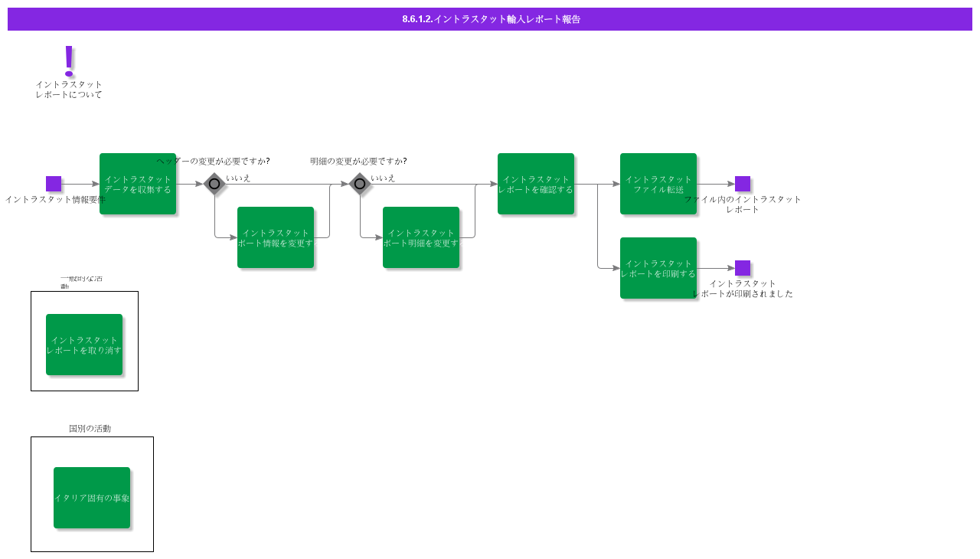Open the イントラスタットレポートを取り消す box
Image resolution: width=980 pixels, height=559 pixels.
(x=84, y=345)
